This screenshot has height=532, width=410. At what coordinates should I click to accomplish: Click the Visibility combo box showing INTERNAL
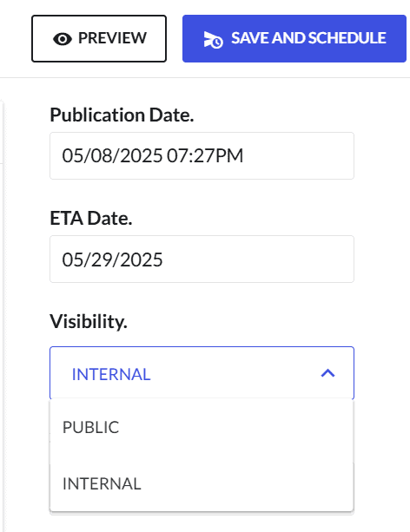click(202, 373)
